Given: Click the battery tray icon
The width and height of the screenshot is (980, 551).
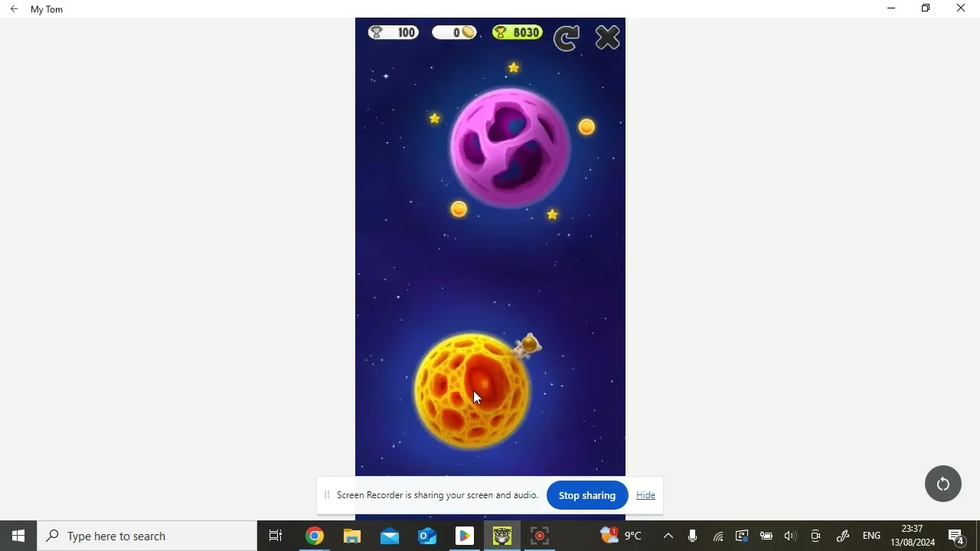Looking at the screenshot, I should click(766, 536).
